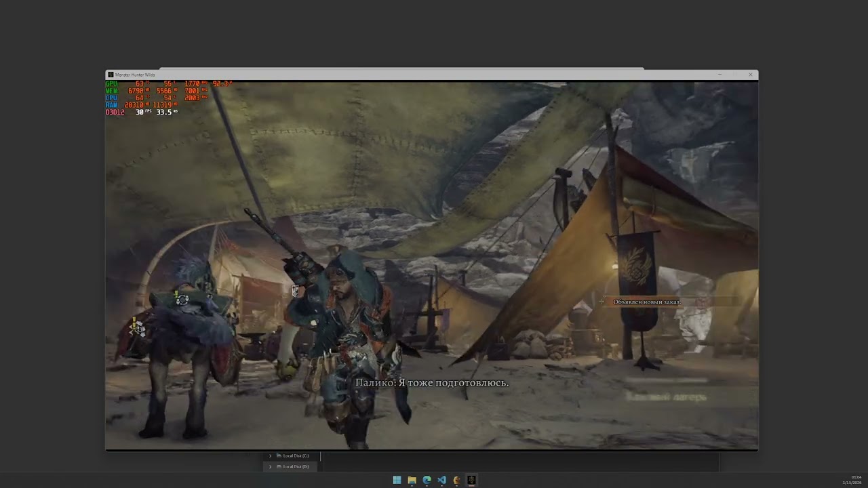Image resolution: width=868 pixels, height=488 pixels.
Task: Switch to Visual Studio Code in taskbar
Action: pos(441,480)
